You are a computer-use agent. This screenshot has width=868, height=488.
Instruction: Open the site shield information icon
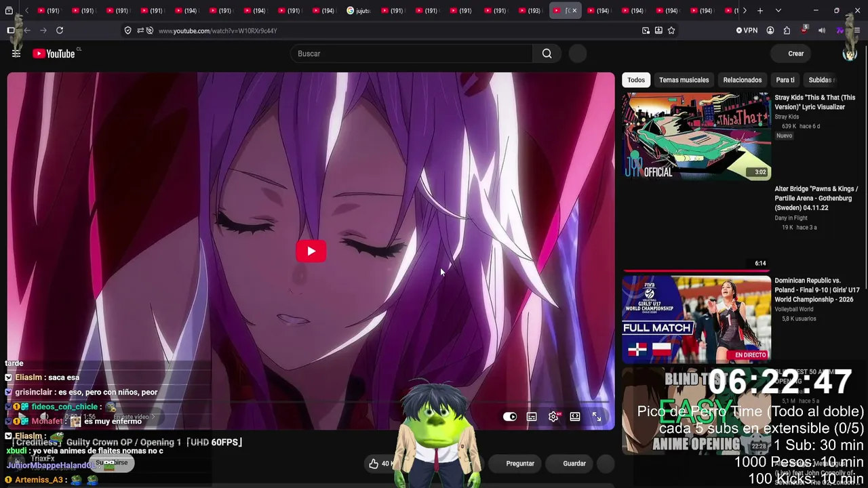pos(127,30)
